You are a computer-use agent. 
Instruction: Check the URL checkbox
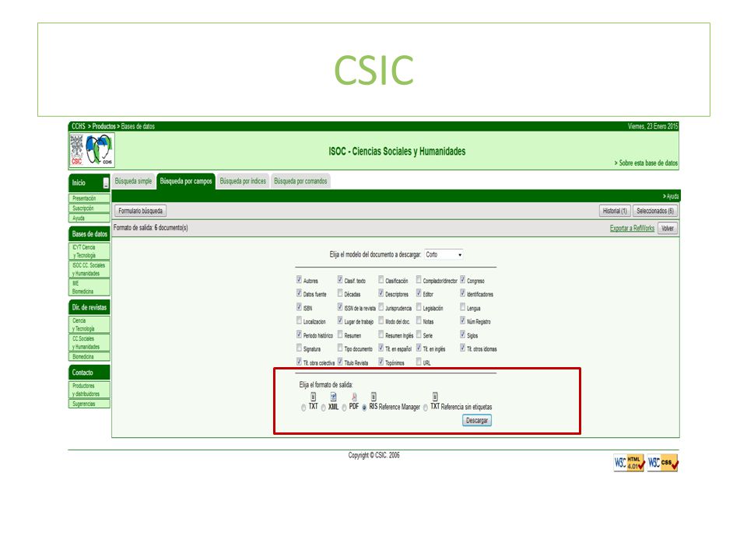419,362
